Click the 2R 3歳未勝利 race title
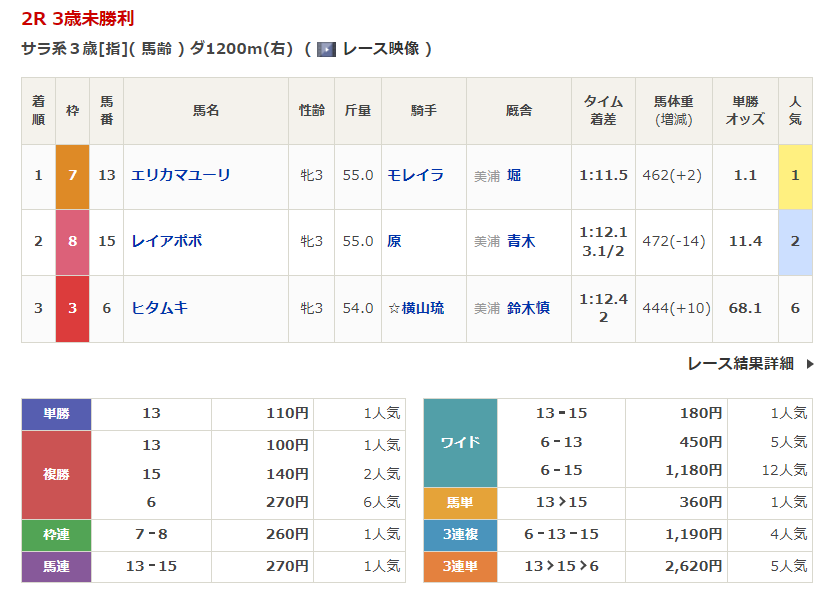 [78, 19]
